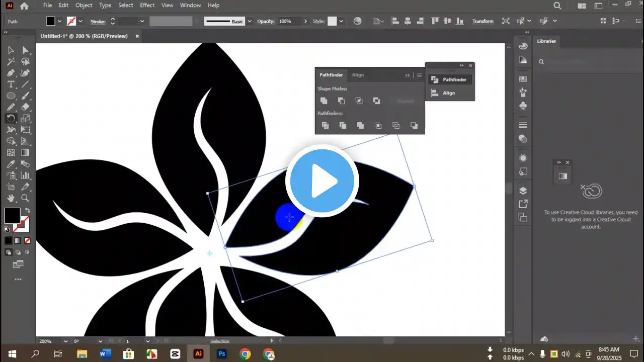Open the Swatches panel icon on the right
This screenshot has height=362, width=644.
point(523,79)
